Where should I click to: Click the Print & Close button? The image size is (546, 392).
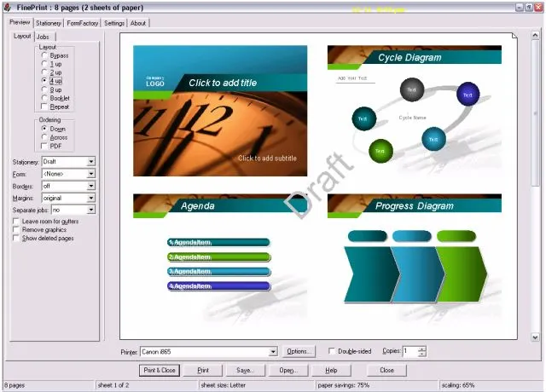coord(160,370)
